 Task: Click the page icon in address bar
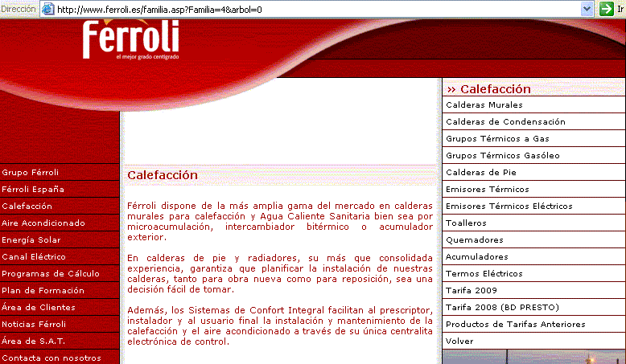tap(48, 9)
